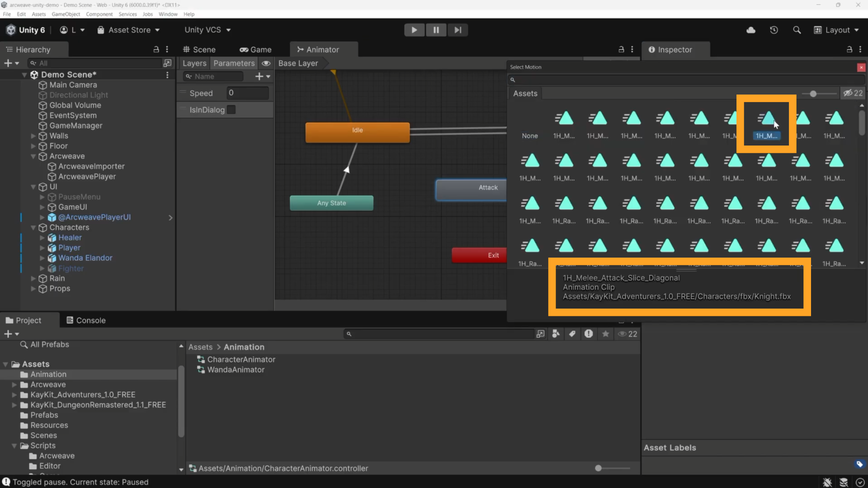Click the Base Layer breadcrumb
This screenshot has height=488, width=868.
(x=298, y=63)
